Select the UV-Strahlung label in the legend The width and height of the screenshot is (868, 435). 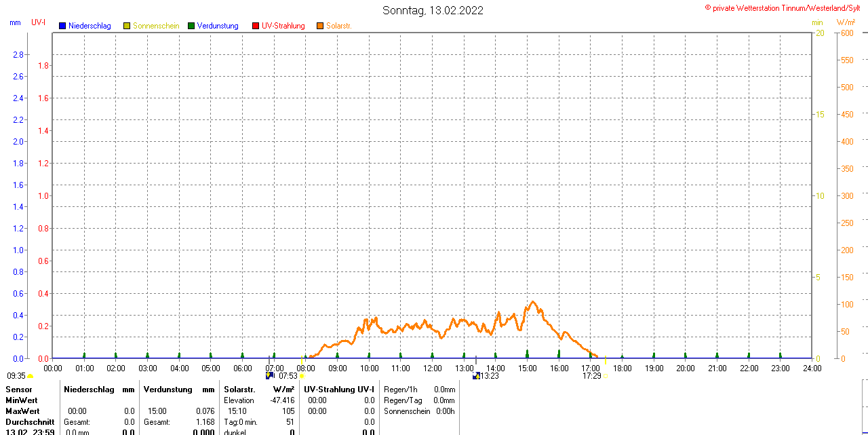point(283,26)
